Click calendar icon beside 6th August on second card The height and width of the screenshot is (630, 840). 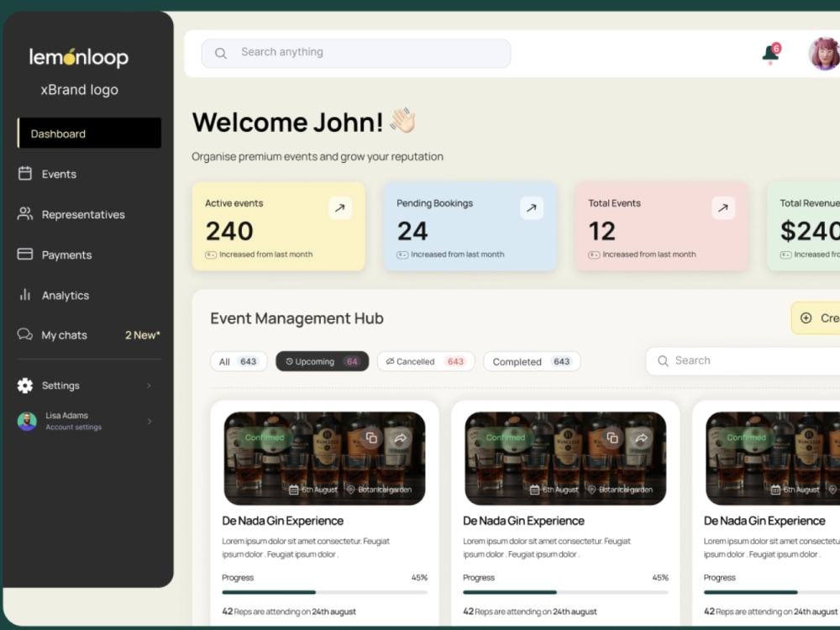coord(534,490)
